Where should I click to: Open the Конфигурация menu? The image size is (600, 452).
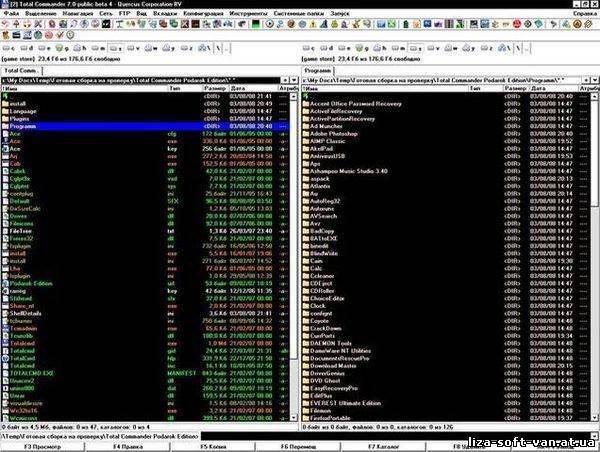click(x=204, y=13)
